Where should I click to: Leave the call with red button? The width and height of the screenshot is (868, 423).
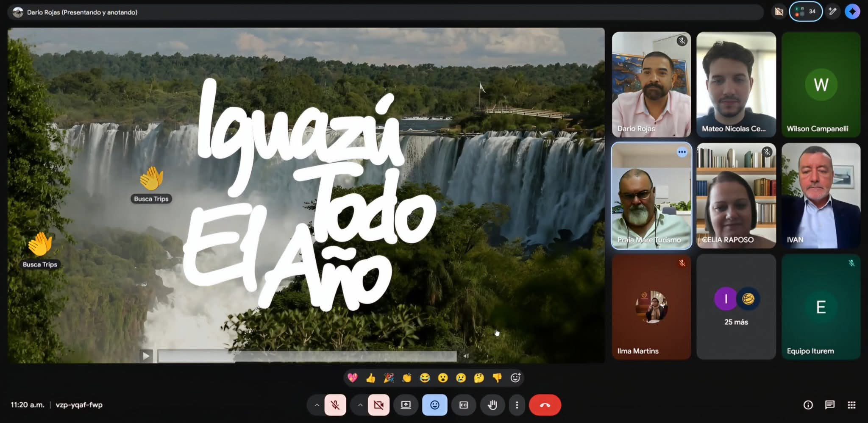click(545, 405)
